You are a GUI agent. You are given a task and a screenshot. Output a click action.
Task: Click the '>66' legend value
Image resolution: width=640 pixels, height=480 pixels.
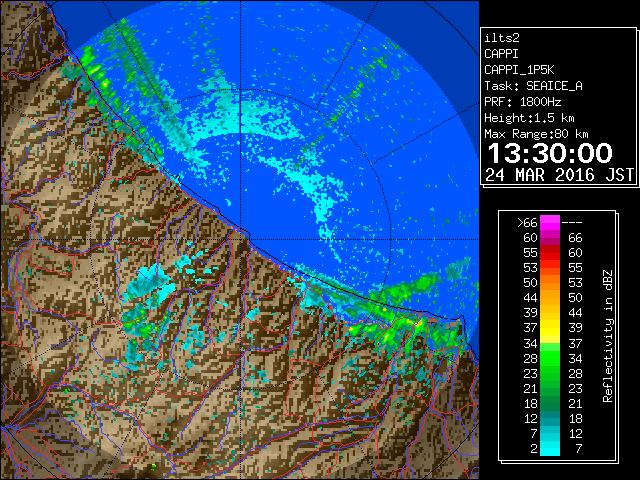pyautogui.click(x=527, y=223)
